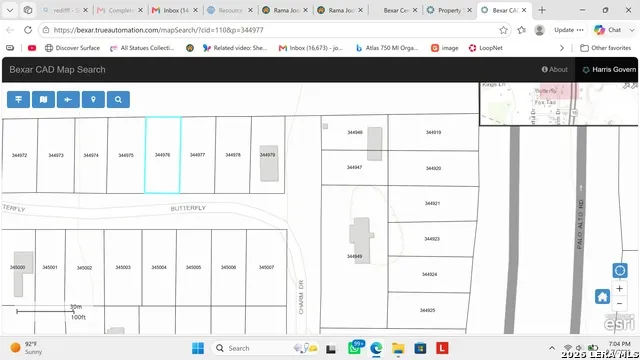Expand the Chat sidebar options arrow
This screenshot has width=640, height=360.
click(632, 30)
